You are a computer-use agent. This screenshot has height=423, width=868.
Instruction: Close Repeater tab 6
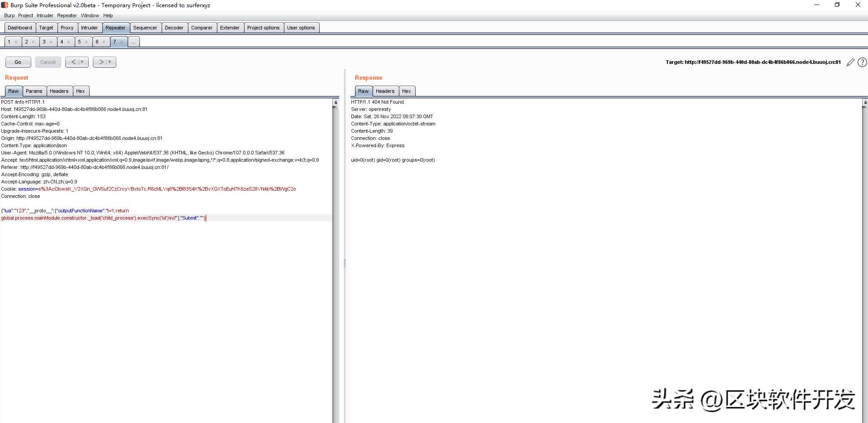104,42
